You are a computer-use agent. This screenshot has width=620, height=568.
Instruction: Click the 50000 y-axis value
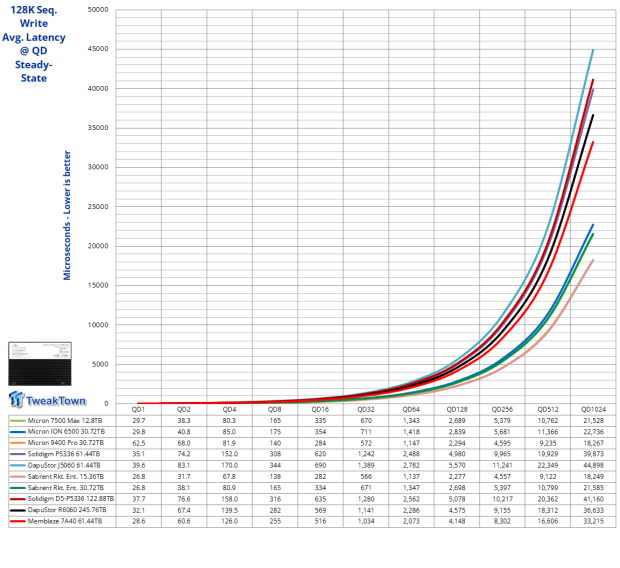(98, 9)
